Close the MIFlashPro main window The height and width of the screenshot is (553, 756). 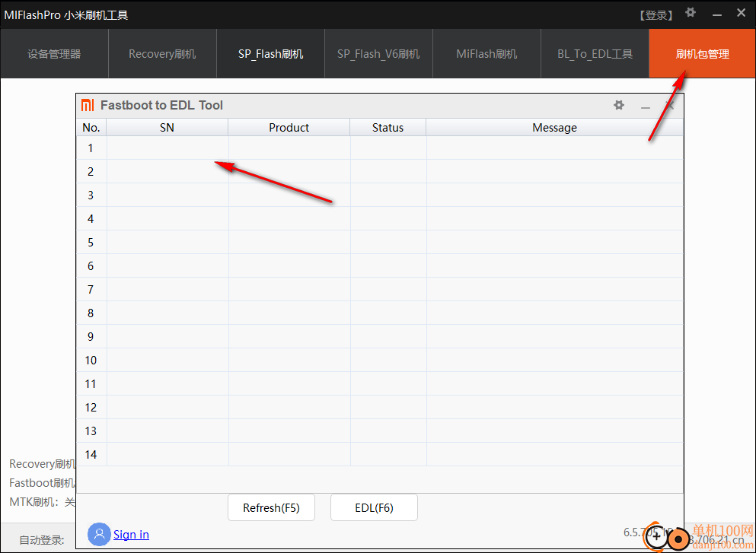[x=741, y=13]
